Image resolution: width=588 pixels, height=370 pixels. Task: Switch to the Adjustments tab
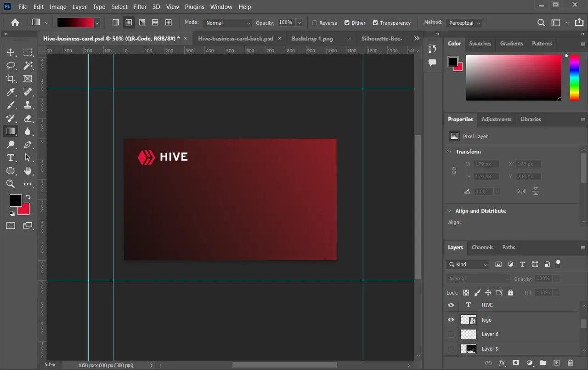click(496, 120)
